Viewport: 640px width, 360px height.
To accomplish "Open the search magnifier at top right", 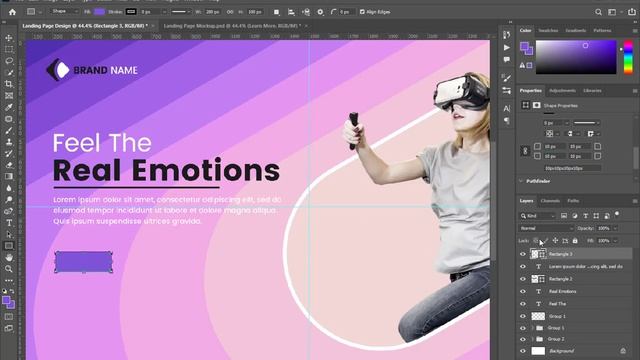I will point(598,12).
